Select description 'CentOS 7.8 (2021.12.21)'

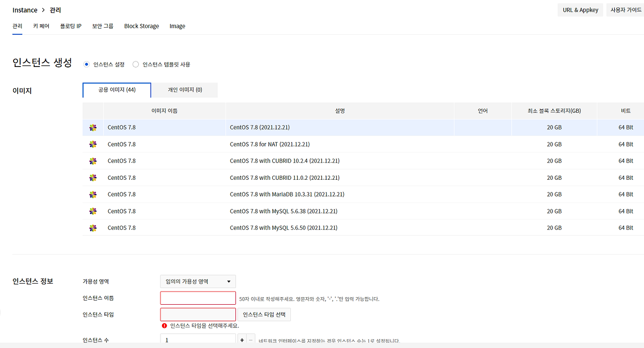click(260, 128)
